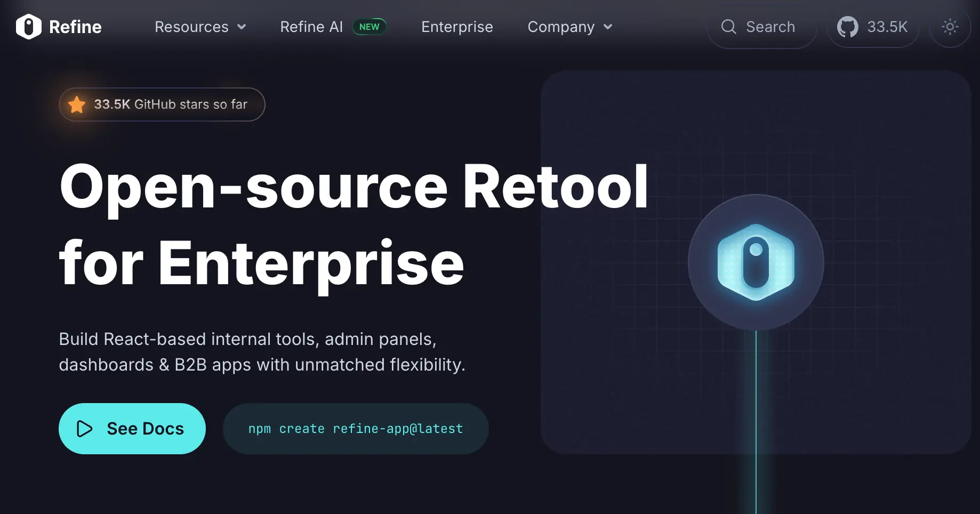Expand the Resources dropdown chevron

242,27
